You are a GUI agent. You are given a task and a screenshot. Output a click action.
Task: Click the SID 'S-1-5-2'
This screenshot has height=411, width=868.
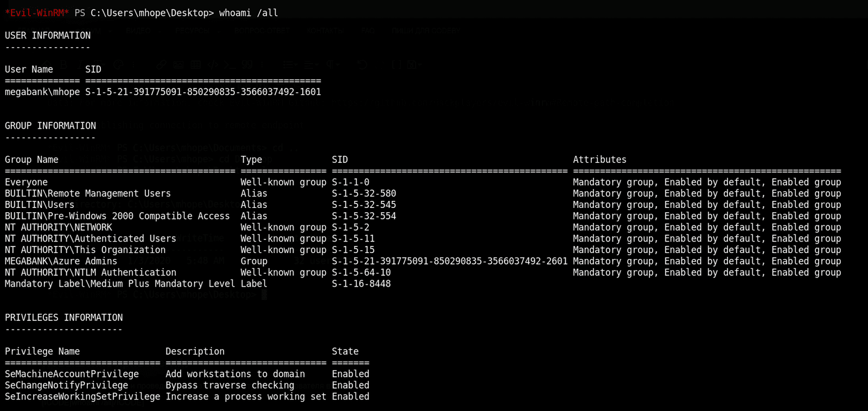click(350, 227)
